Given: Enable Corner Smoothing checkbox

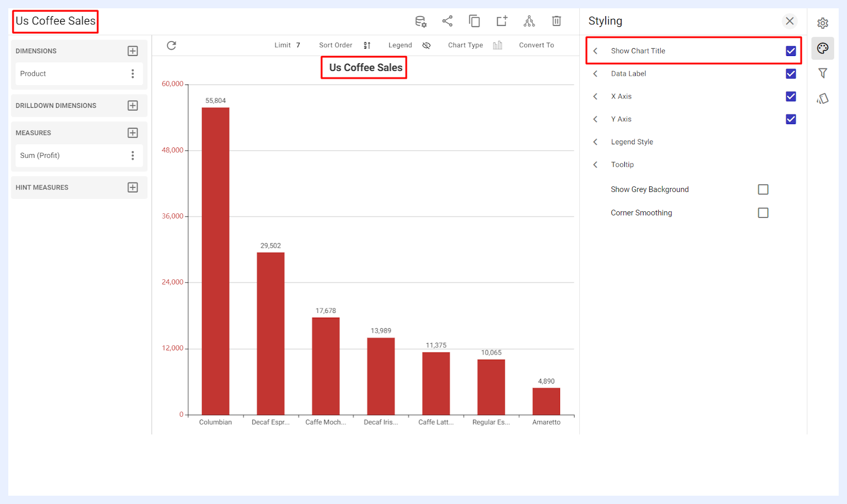Looking at the screenshot, I should click(763, 213).
